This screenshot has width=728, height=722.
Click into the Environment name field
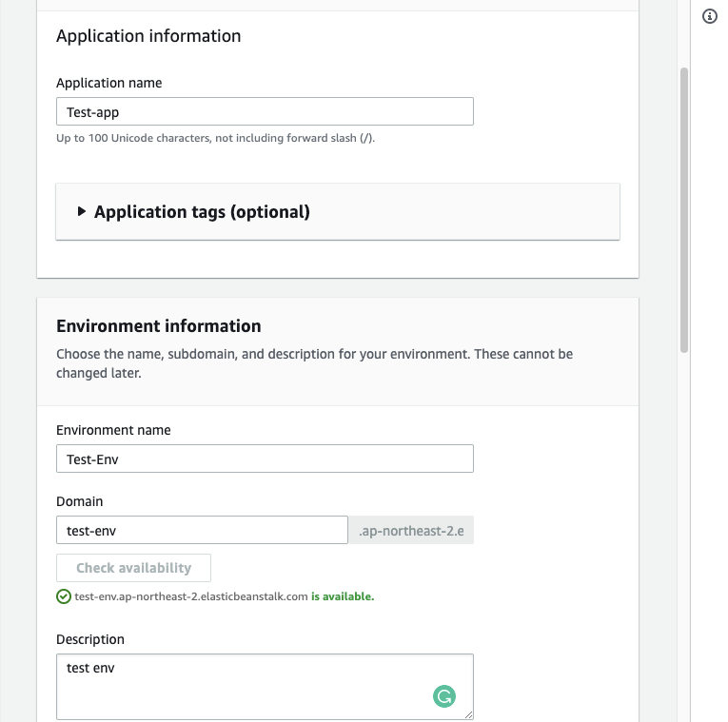[265, 459]
